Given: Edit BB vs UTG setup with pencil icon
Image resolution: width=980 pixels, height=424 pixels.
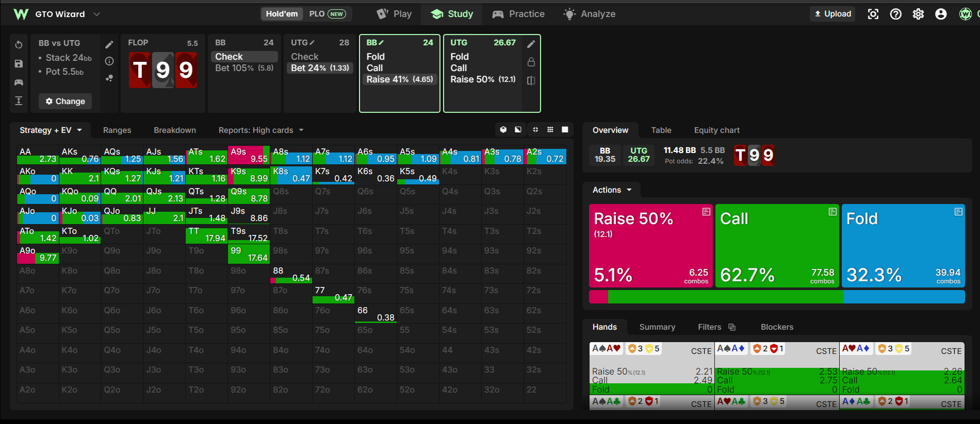Looking at the screenshot, I should click(x=109, y=45).
